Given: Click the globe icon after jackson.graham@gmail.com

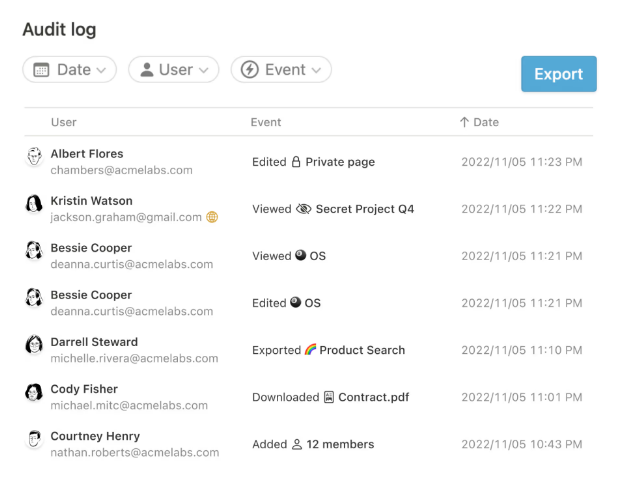Looking at the screenshot, I should (212, 217).
